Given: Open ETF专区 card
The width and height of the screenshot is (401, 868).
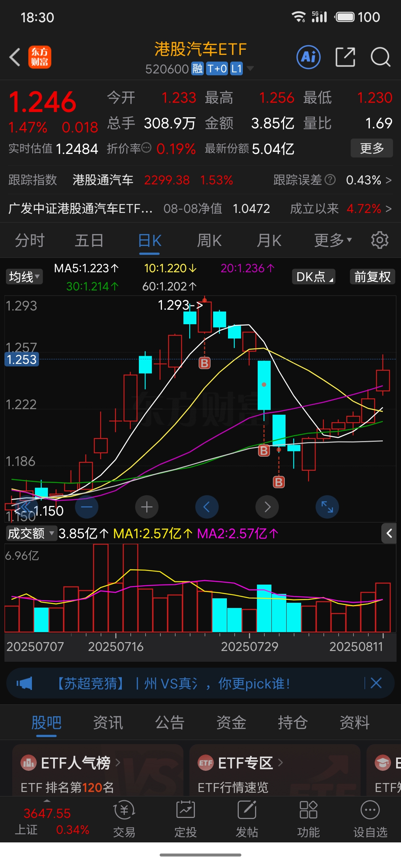Looking at the screenshot, I should coord(275,770).
